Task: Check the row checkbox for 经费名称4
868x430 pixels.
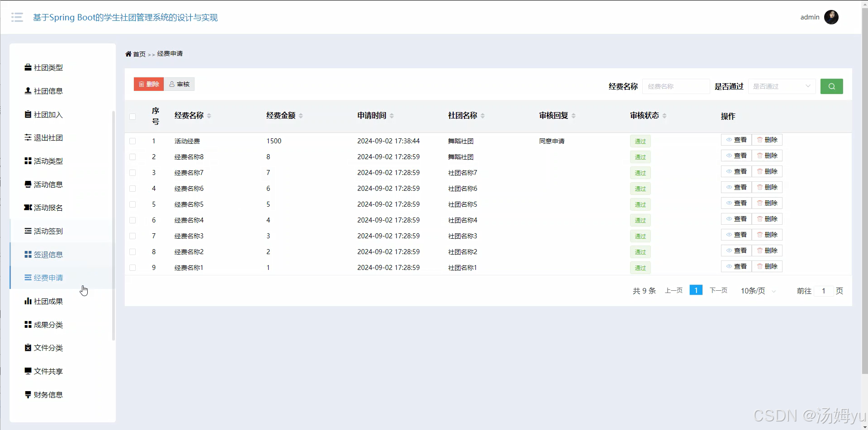Action: click(133, 220)
